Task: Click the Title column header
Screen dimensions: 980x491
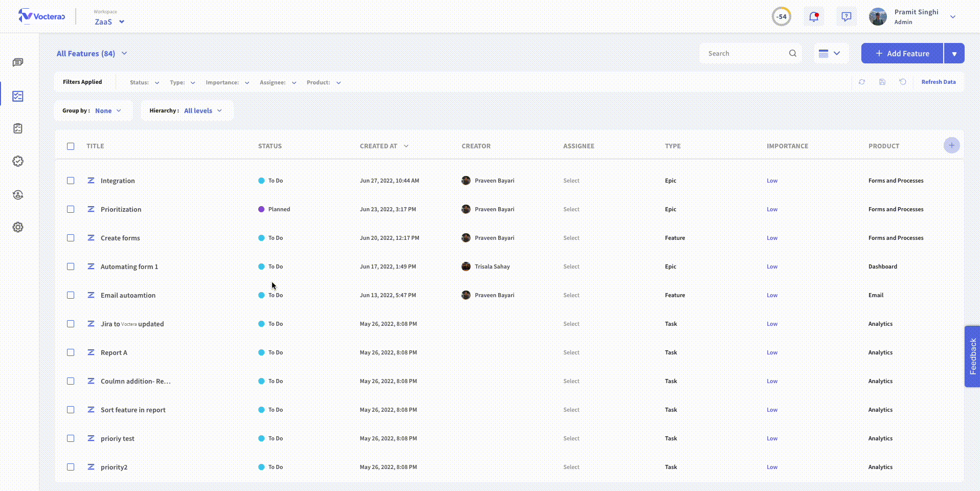Action: pos(95,146)
